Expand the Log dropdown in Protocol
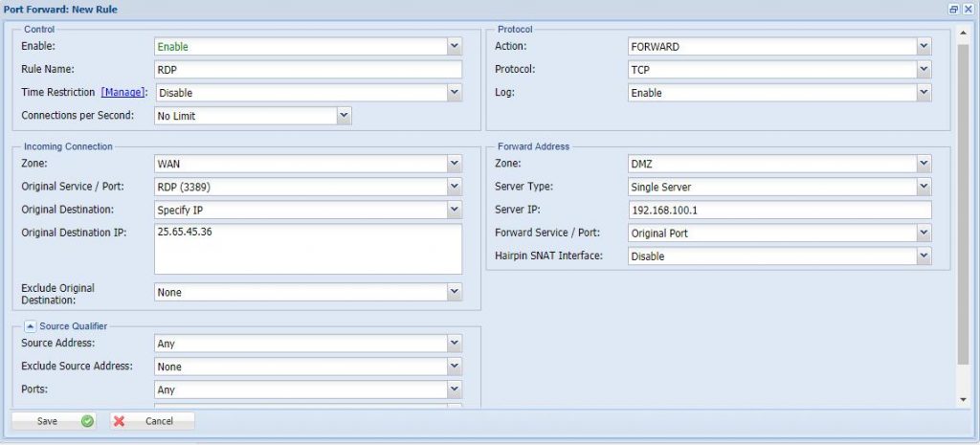980x445 pixels. click(x=923, y=93)
